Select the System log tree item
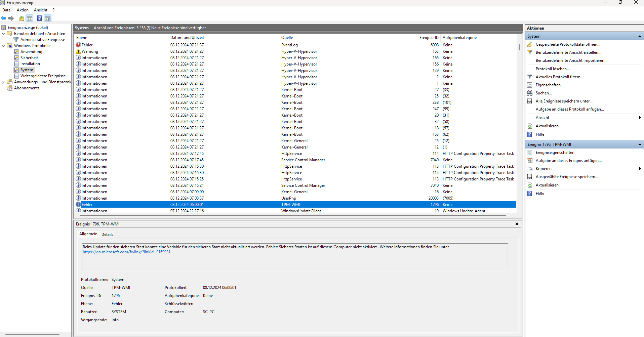This screenshot has height=337, width=644. pos(27,70)
